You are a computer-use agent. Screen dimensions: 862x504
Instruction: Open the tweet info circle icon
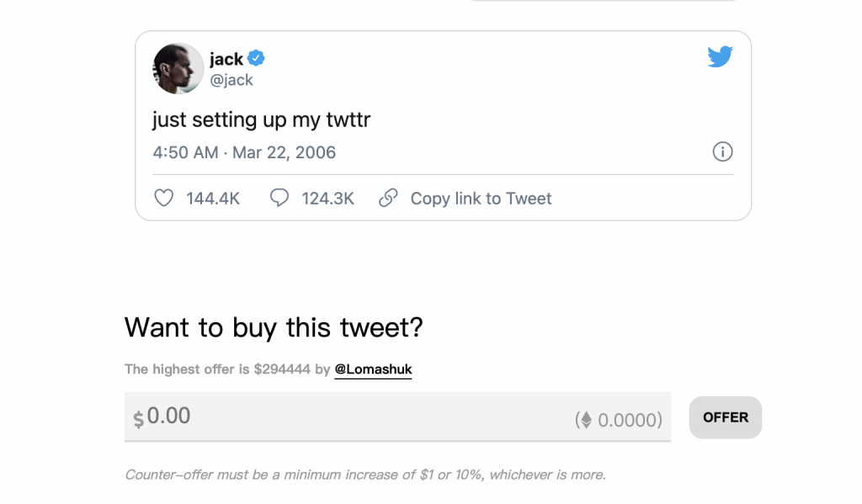pyautogui.click(x=722, y=151)
